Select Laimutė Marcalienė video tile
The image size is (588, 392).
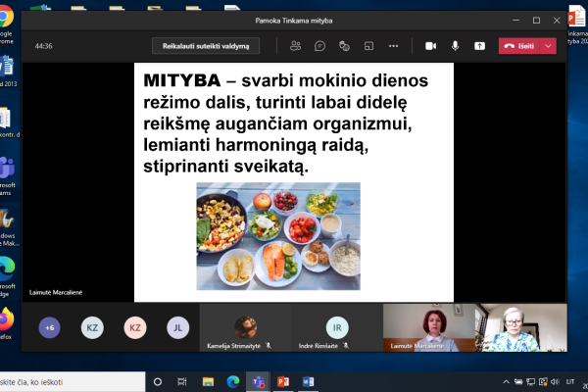pyautogui.click(x=429, y=327)
